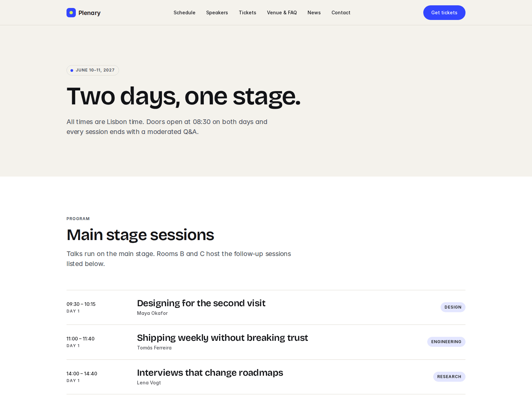The width and height of the screenshot is (532, 399).
Task: Select the Design tag
Action: point(453,307)
